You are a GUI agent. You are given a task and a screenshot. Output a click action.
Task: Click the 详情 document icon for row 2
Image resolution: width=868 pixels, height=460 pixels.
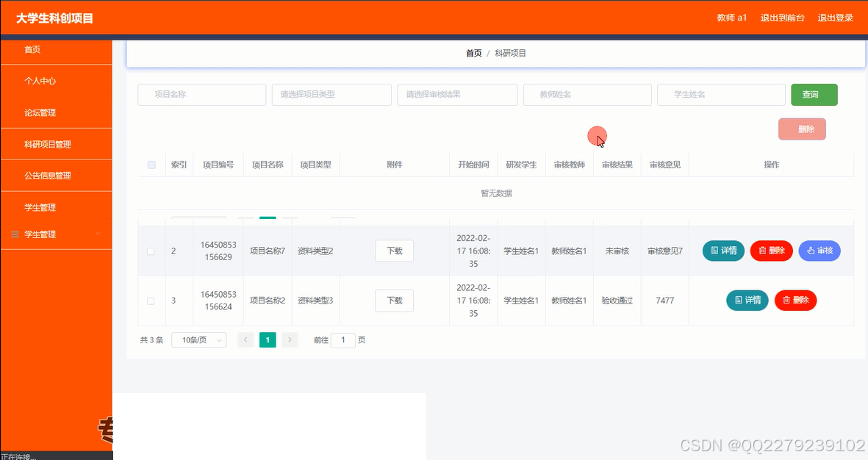[x=715, y=250]
